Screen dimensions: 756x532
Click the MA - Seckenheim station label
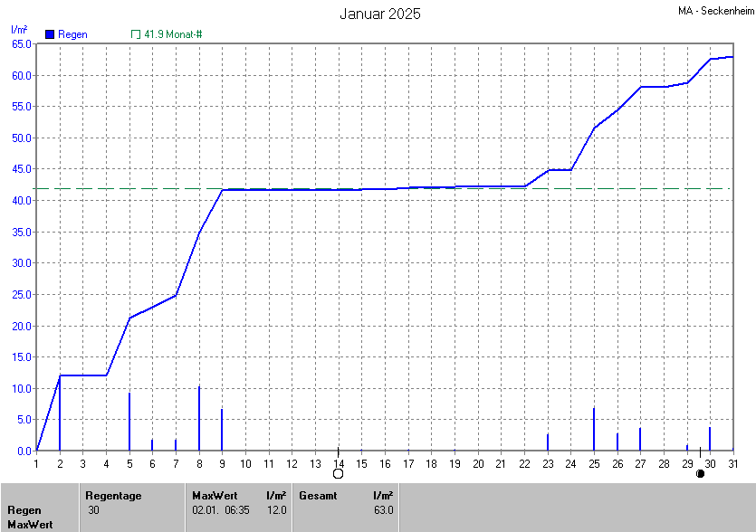point(714,11)
